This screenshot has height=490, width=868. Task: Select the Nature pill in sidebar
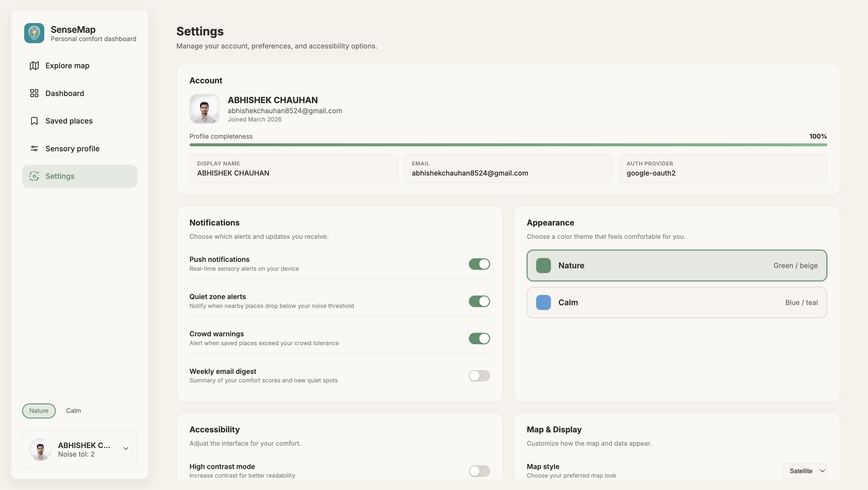tap(39, 411)
